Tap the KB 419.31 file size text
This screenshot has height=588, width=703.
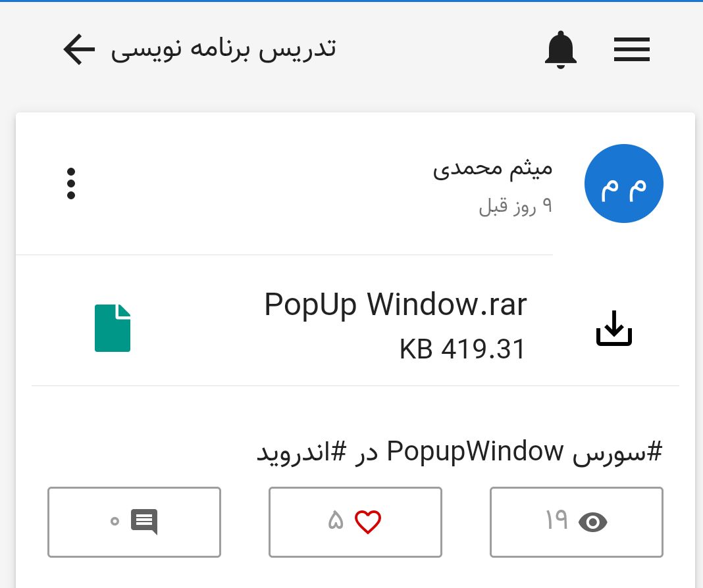pos(462,349)
